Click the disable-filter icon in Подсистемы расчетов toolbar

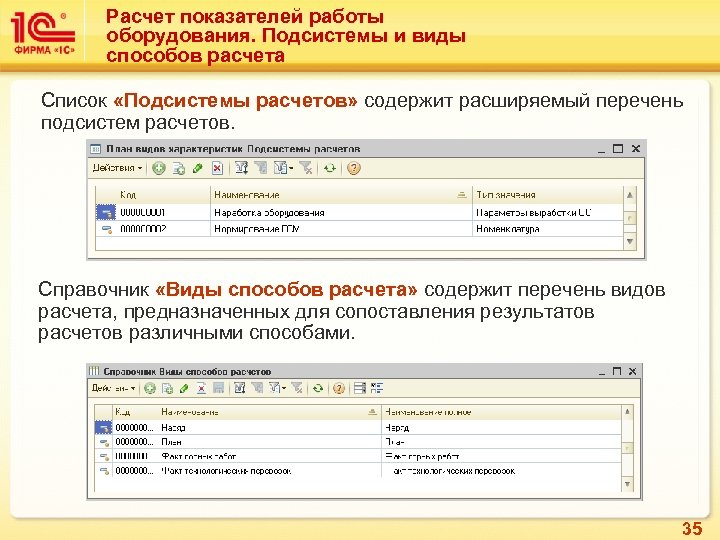pos(306,168)
